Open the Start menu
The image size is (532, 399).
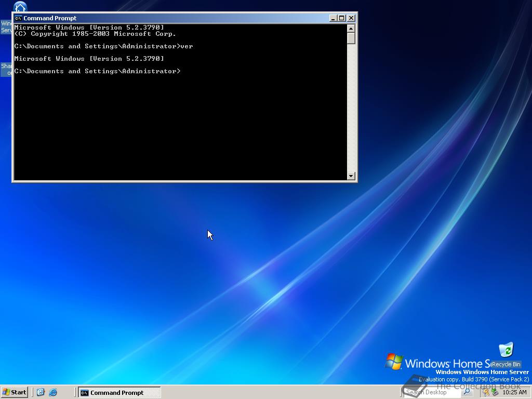pos(15,392)
